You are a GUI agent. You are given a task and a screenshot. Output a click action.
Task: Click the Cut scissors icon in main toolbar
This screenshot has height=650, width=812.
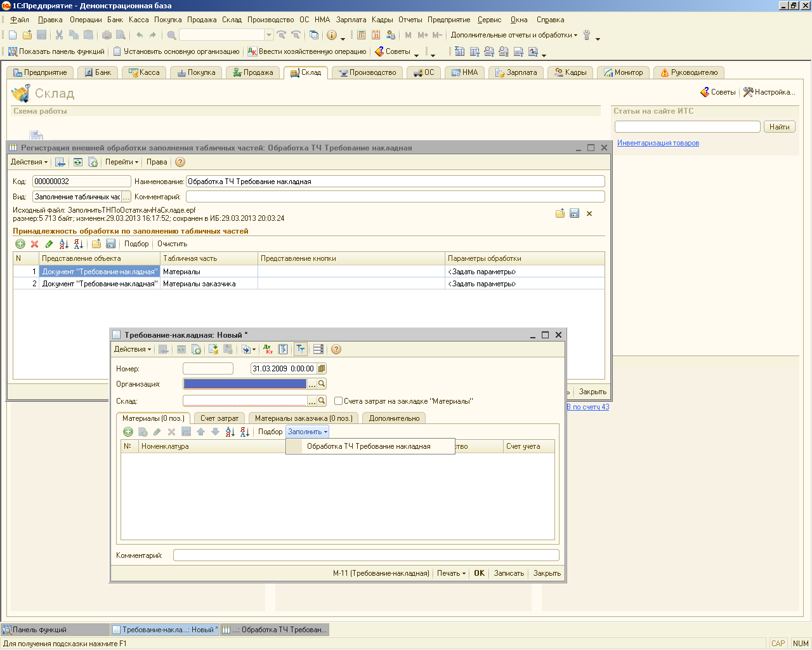59,35
